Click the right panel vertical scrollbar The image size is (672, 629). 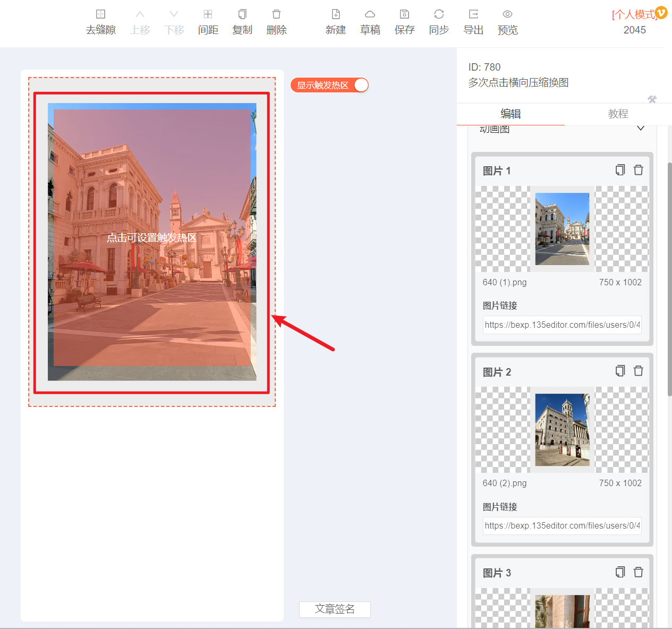coord(669,279)
